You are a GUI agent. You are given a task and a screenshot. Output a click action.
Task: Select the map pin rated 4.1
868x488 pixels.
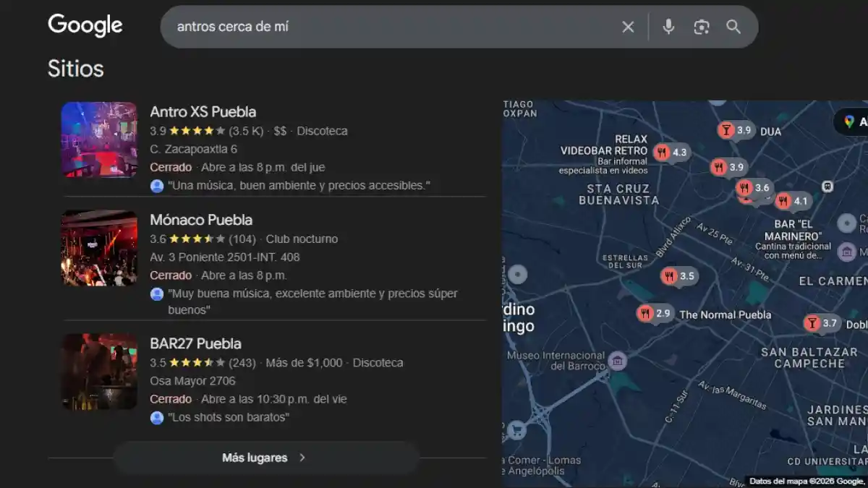(x=792, y=201)
